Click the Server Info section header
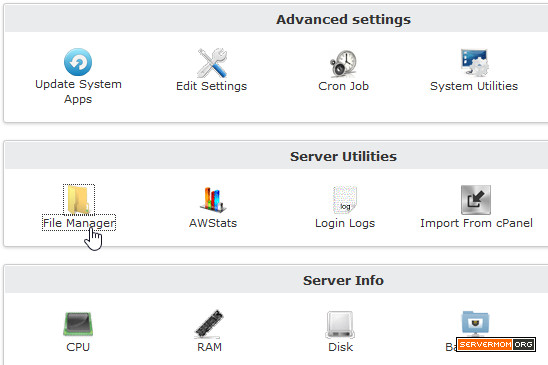The height and width of the screenshot is (365, 548). click(x=343, y=280)
